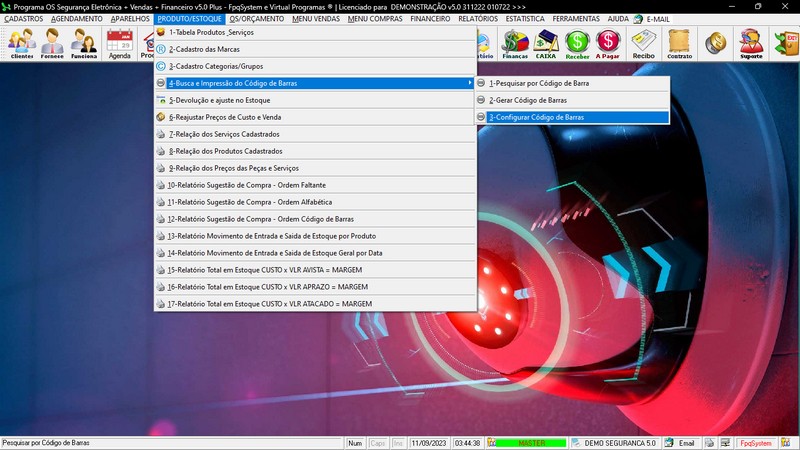Open the CAIXA cash register icon
This screenshot has width=800, height=450.
[546, 43]
